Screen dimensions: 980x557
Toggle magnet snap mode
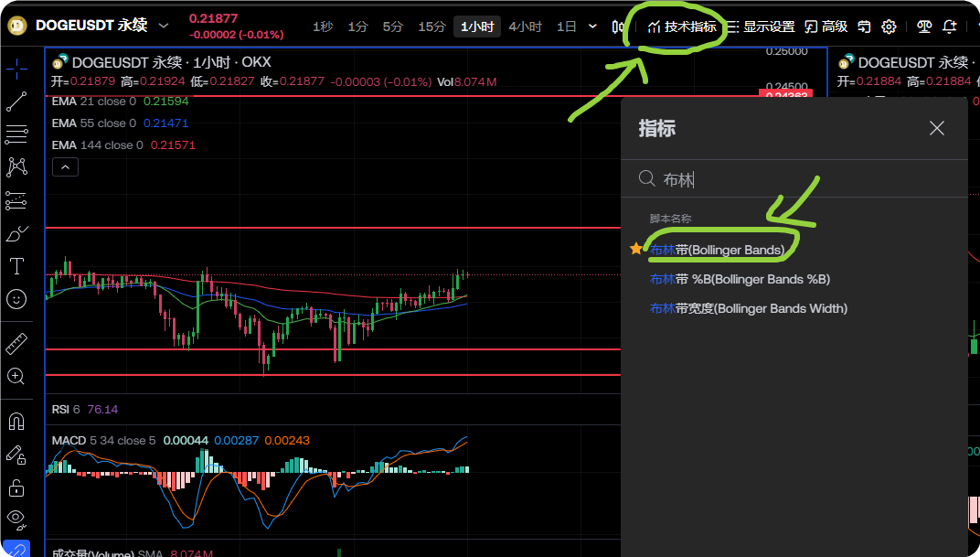click(16, 422)
